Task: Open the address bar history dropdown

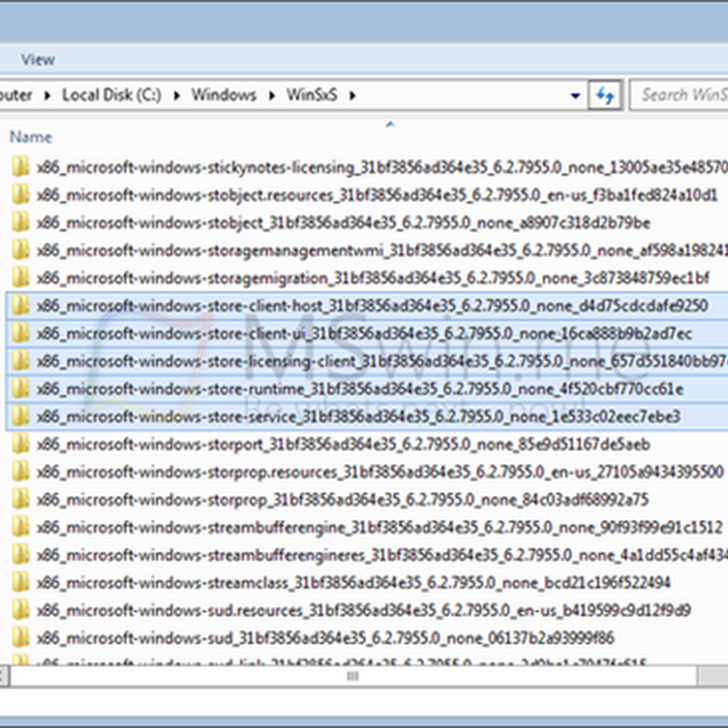Action: tap(575, 96)
